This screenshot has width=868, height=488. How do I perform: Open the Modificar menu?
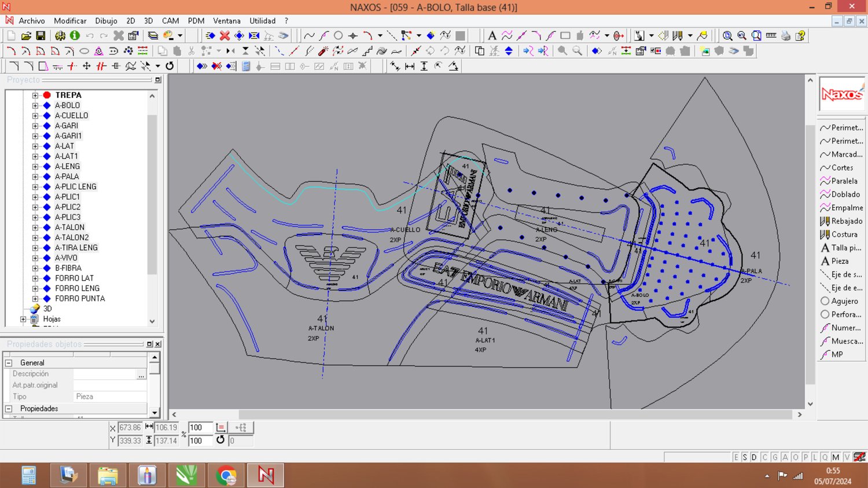(x=70, y=21)
